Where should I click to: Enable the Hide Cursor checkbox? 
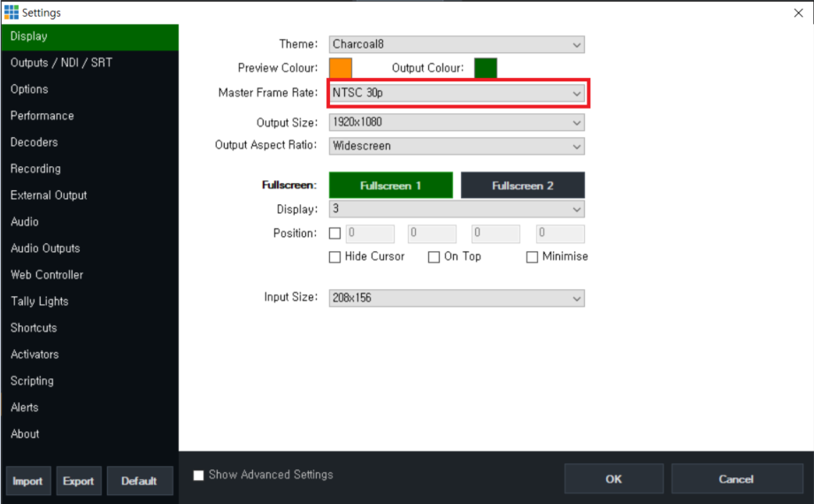point(335,257)
